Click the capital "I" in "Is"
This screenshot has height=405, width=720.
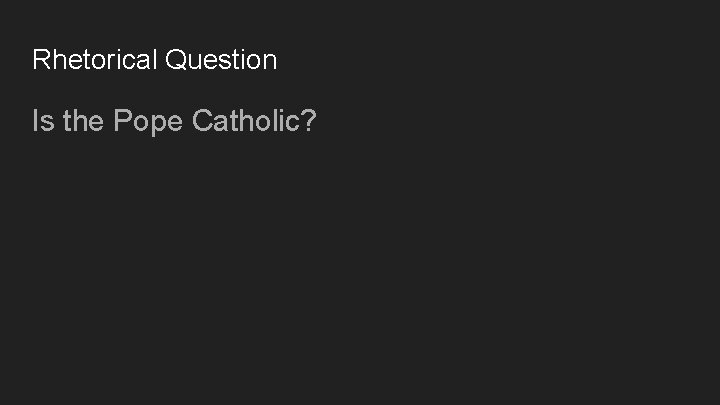click(35, 123)
